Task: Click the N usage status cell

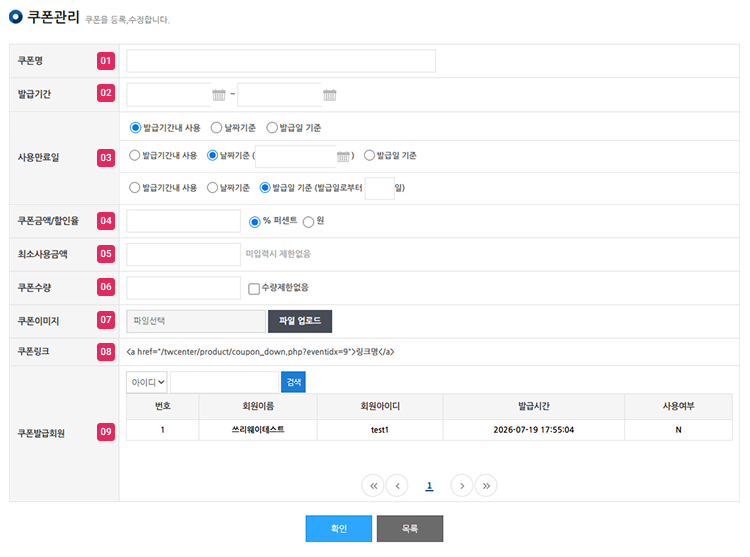Action: pyautogui.click(x=678, y=430)
